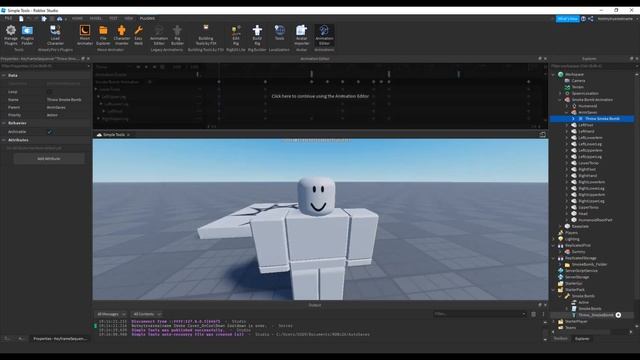The image size is (640, 360).
Task: Click the plus icon beside Throw_SmokeBomb
Action: point(618,315)
